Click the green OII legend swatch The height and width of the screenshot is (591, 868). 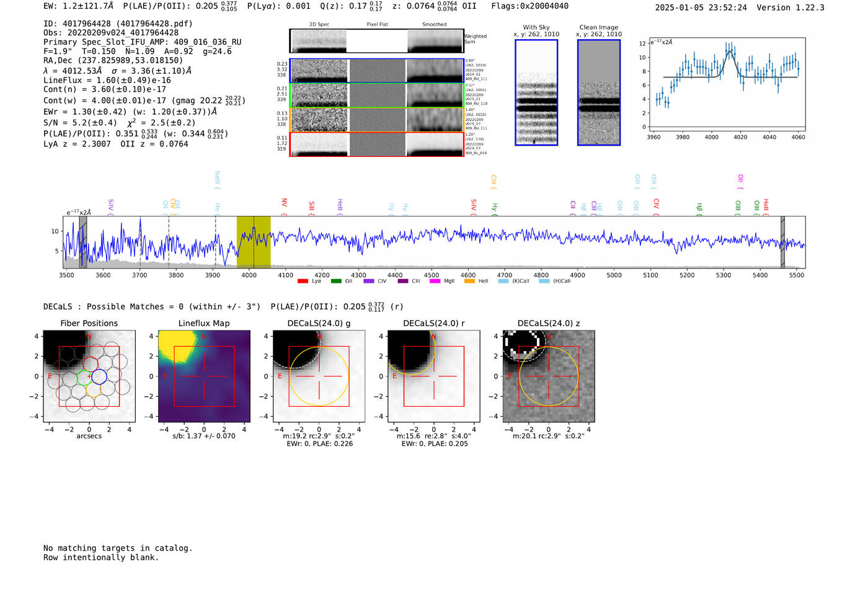pyautogui.click(x=336, y=282)
